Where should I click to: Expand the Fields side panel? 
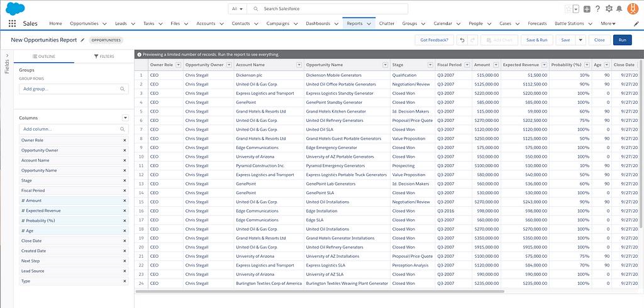[7, 62]
